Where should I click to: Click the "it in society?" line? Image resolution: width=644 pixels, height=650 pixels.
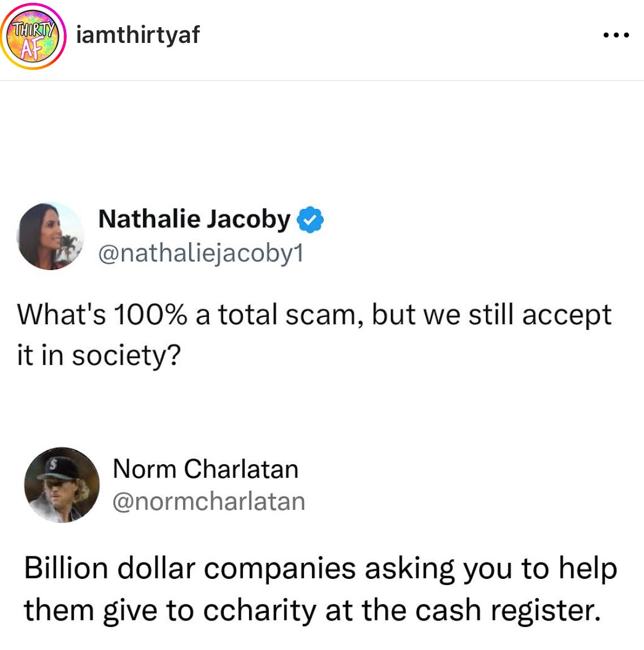click(99, 356)
